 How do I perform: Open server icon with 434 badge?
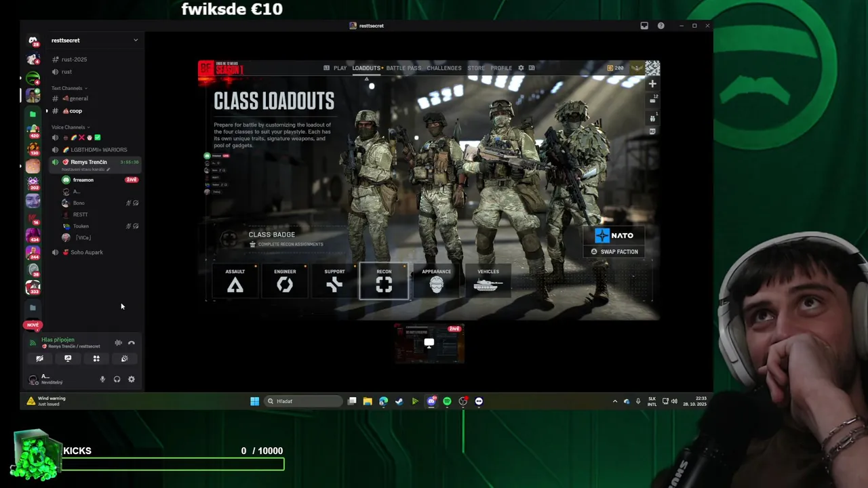coord(33,235)
